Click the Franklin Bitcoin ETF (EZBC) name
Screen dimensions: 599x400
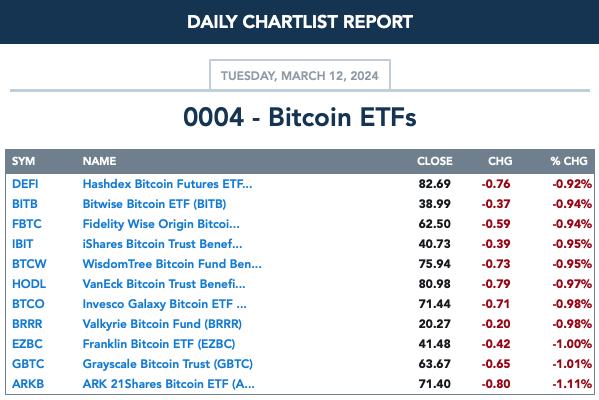pos(159,344)
